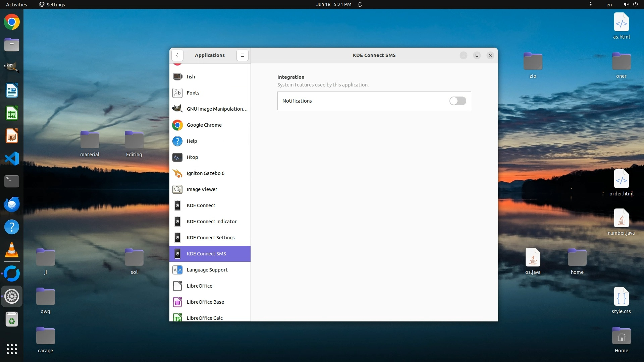The height and width of the screenshot is (362, 644).
Task: Open the Settings app menu in top bar
Action: (52, 4)
